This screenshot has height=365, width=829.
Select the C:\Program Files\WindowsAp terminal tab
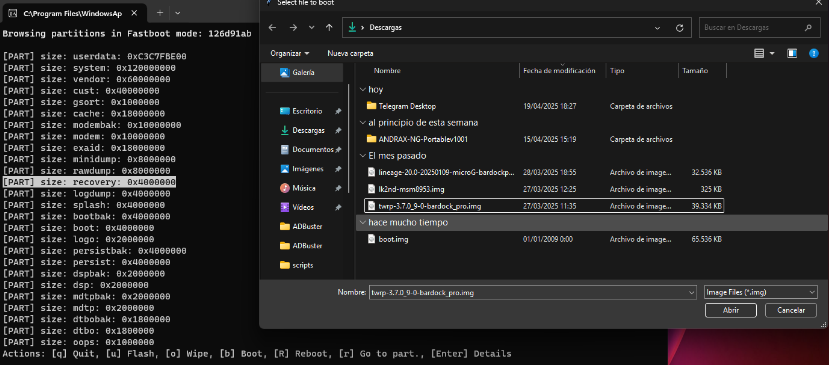click(73, 13)
